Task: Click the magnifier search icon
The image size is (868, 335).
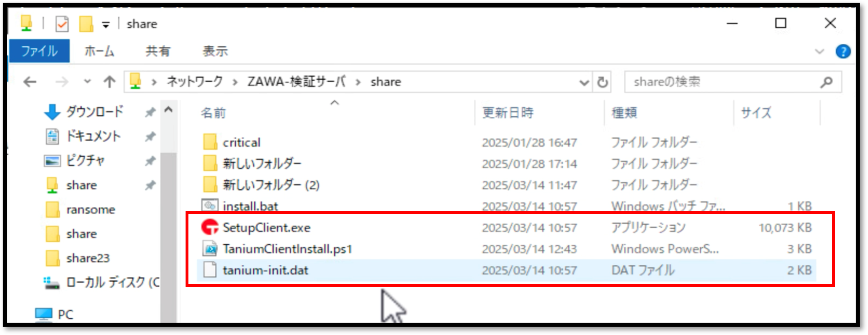Action: pos(826,82)
